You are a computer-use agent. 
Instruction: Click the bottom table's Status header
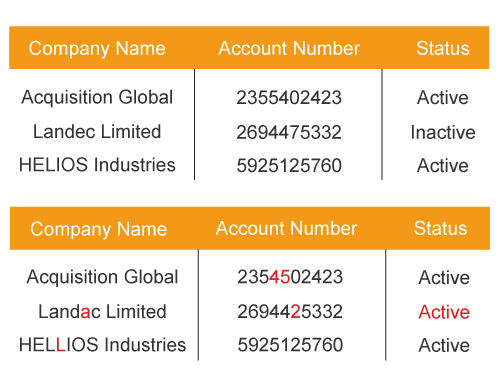(440, 229)
